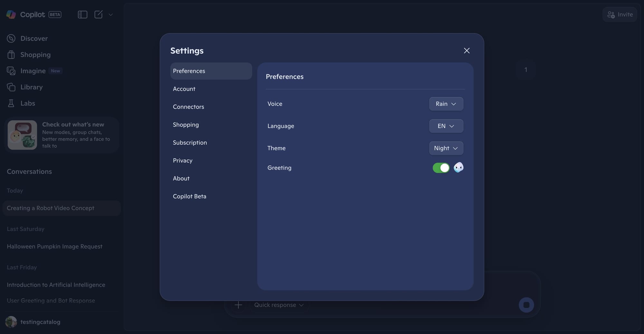
Task: Open Halloween Pumpkin Image Request conversation
Action: (55, 246)
